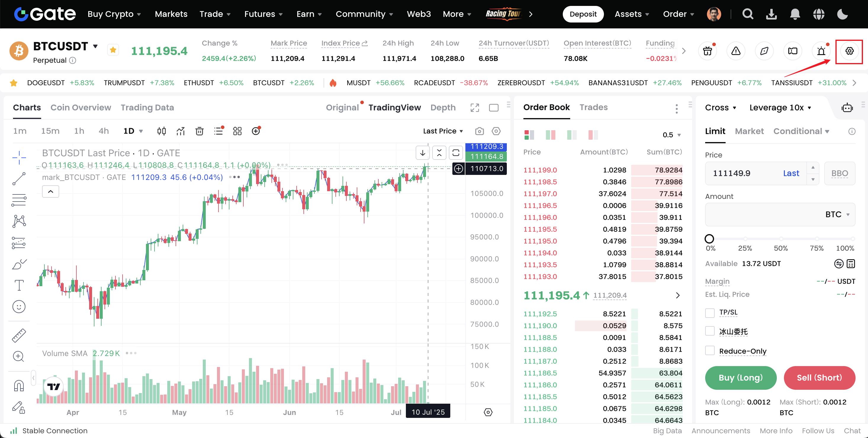Click the settings gear in the futures header
The image size is (868, 438).
point(849,51)
